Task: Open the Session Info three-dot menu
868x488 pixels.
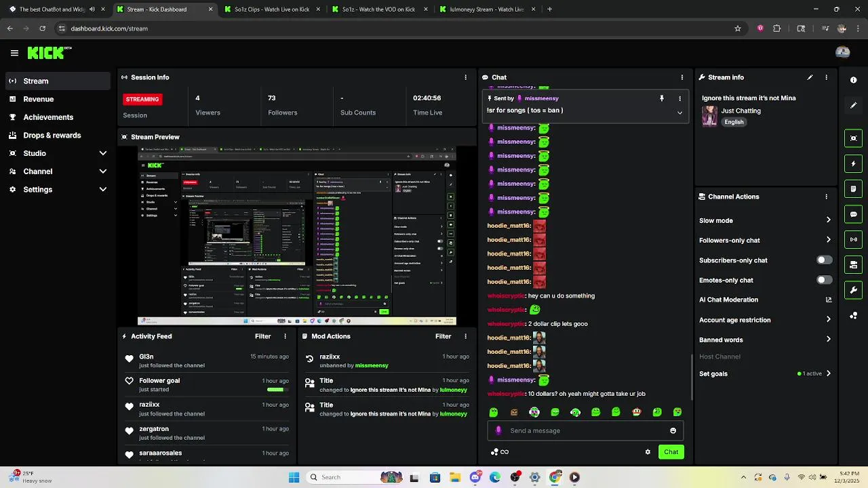Action: [x=465, y=77]
